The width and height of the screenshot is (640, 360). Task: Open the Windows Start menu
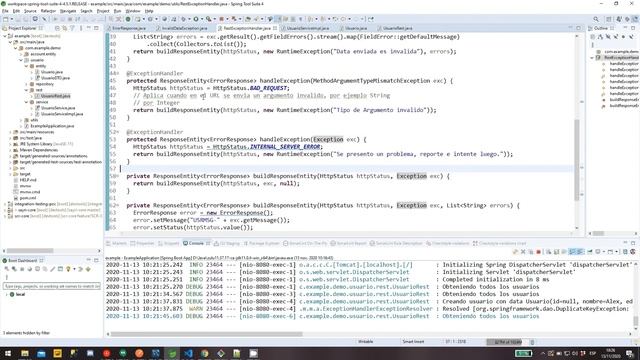coord(8,353)
